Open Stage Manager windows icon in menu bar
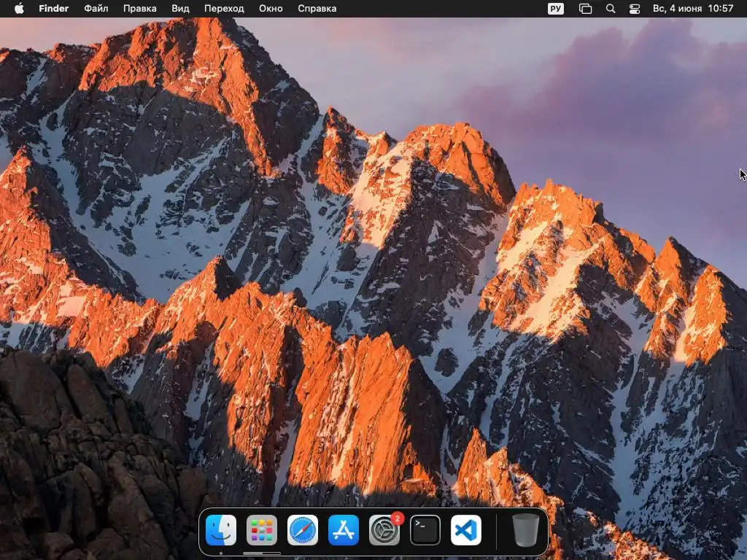Viewport: 747px width, 560px height. 585,9
